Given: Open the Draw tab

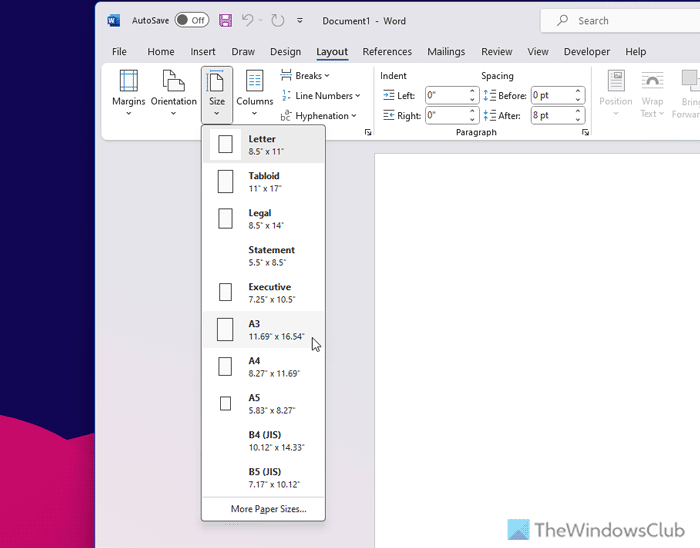Looking at the screenshot, I should coord(243,52).
